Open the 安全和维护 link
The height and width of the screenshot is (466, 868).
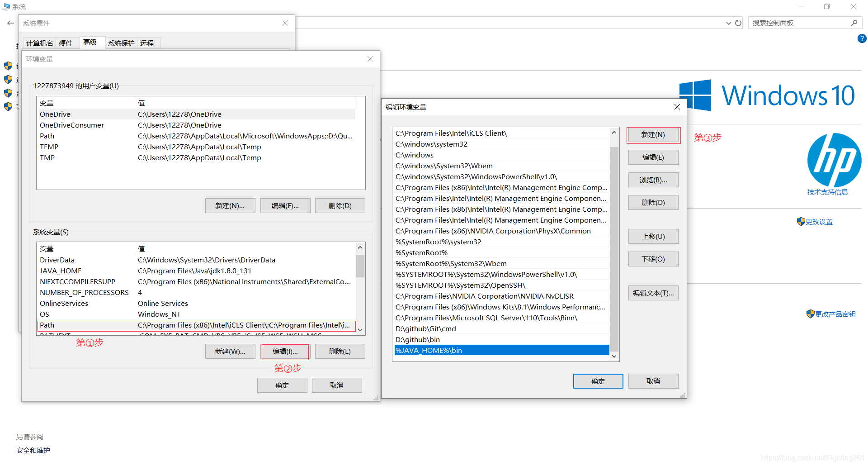[33, 451]
